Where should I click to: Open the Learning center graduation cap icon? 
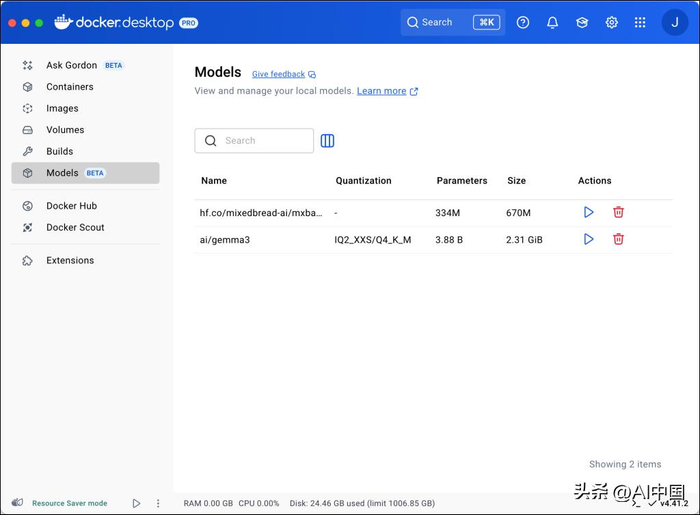pos(582,22)
